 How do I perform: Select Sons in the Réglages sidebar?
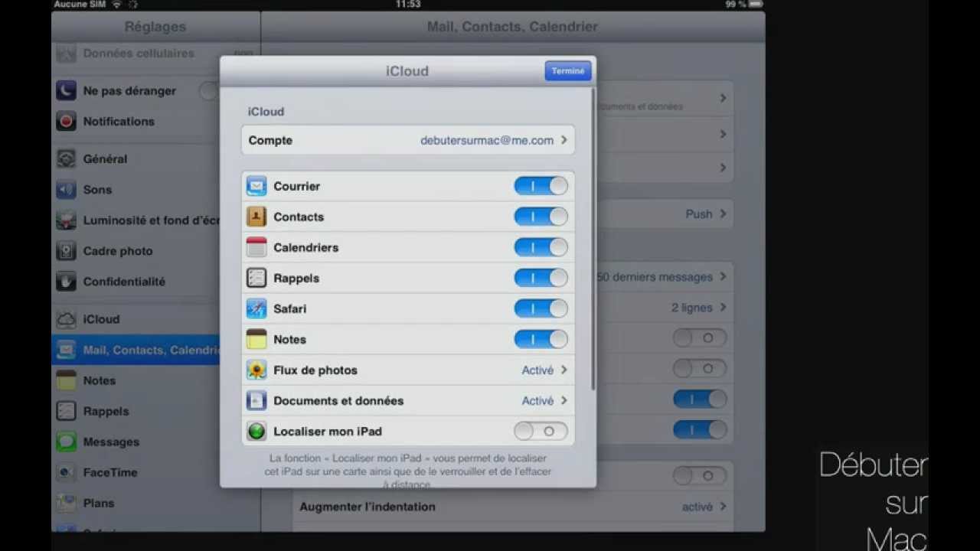pos(136,189)
